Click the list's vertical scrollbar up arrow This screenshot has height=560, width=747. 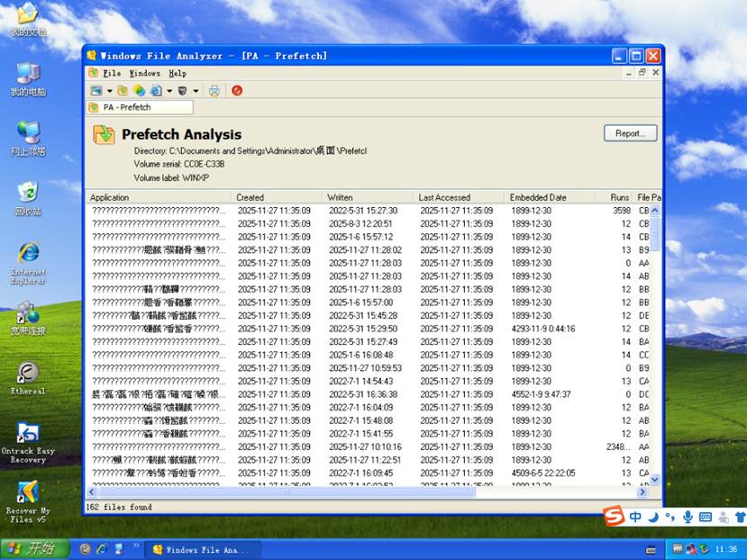[655, 210]
